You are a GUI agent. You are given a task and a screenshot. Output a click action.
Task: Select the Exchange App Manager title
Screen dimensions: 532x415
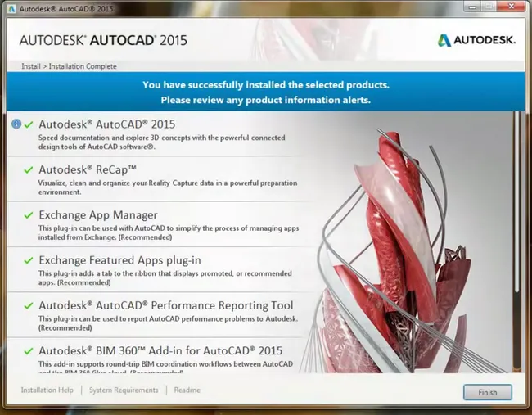98,214
